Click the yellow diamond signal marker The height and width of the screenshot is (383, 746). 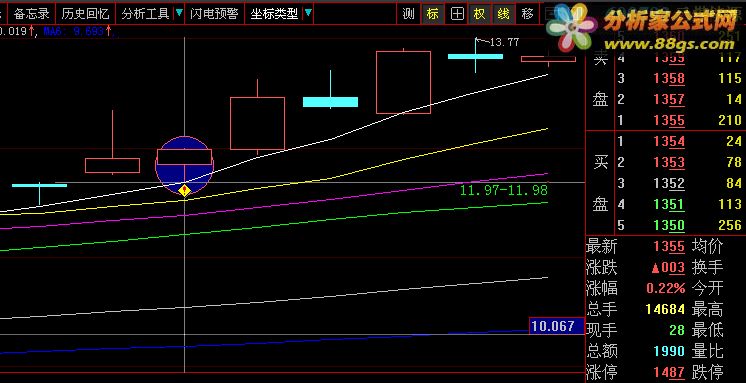point(185,191)
